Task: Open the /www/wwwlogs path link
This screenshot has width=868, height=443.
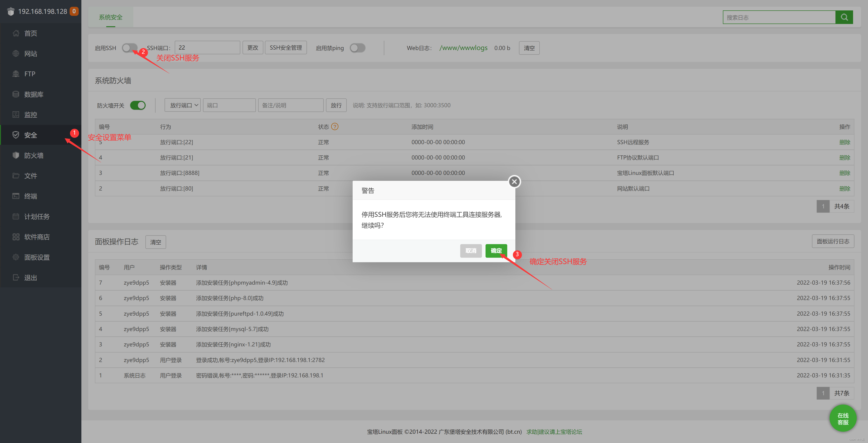Action: tap(463, 48)
